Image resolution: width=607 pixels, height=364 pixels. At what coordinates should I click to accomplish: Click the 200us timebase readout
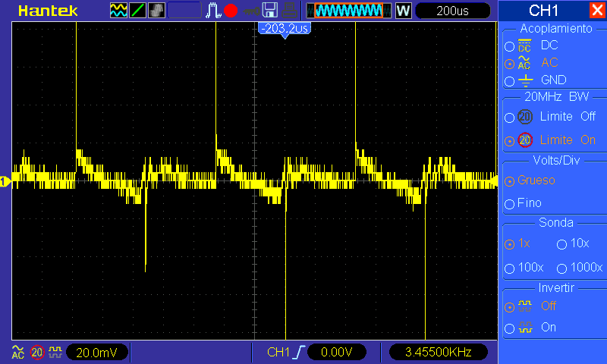pos(452,11)
